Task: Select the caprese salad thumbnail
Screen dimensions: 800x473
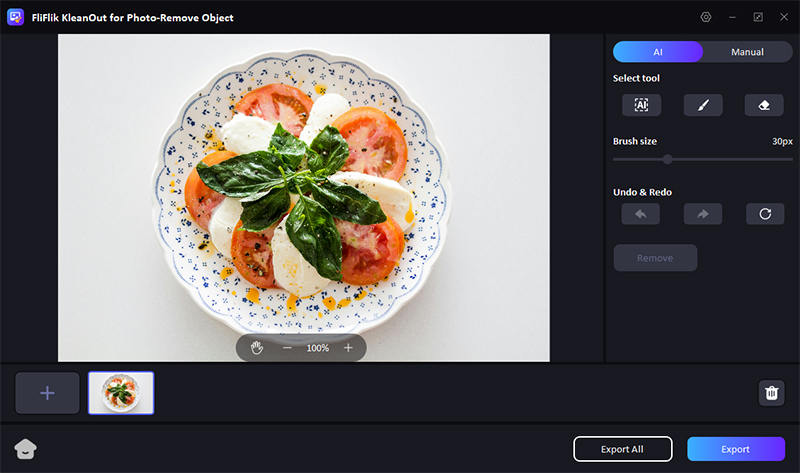Action: coord(121,393)
